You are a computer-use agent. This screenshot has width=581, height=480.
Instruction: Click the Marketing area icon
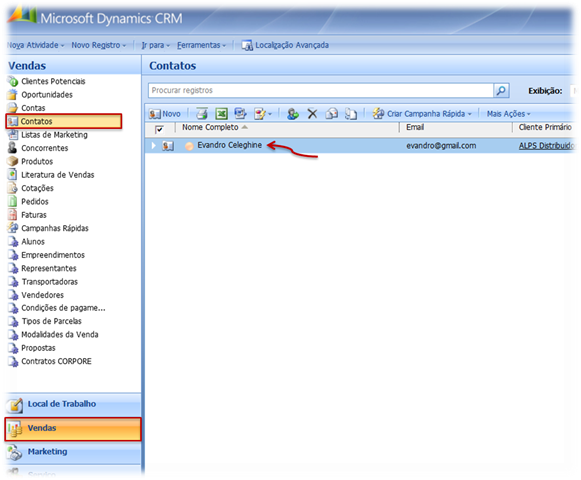coord(15,452)
